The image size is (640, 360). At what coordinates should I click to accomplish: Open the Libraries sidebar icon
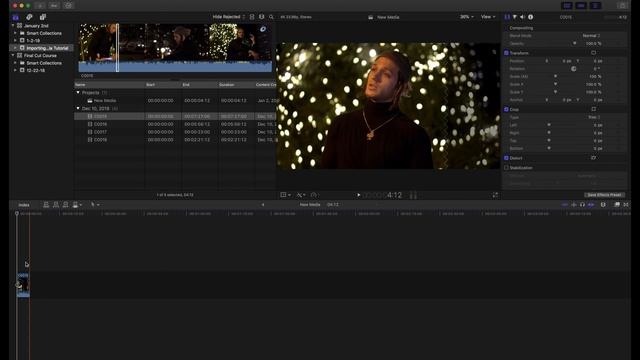point(16,17)
